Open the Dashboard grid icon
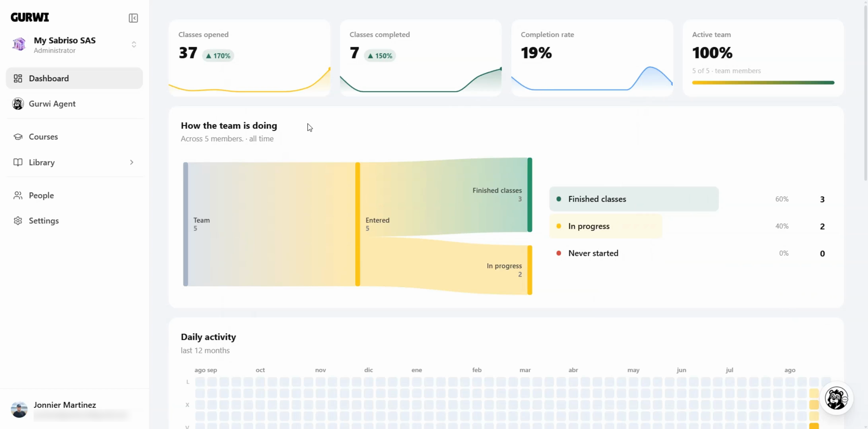The width and height of the screenshot is (868, 429). click(x=18, y=78)
